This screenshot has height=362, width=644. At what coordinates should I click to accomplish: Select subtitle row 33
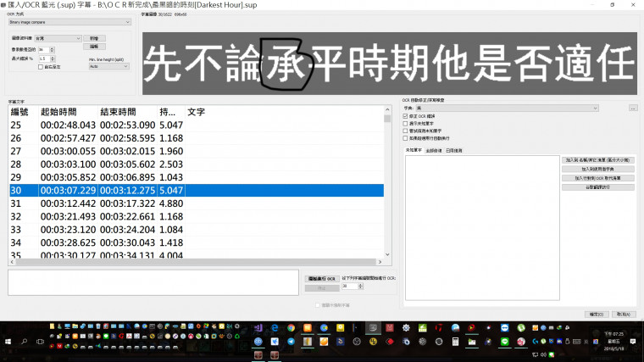[x=197, y=230]
